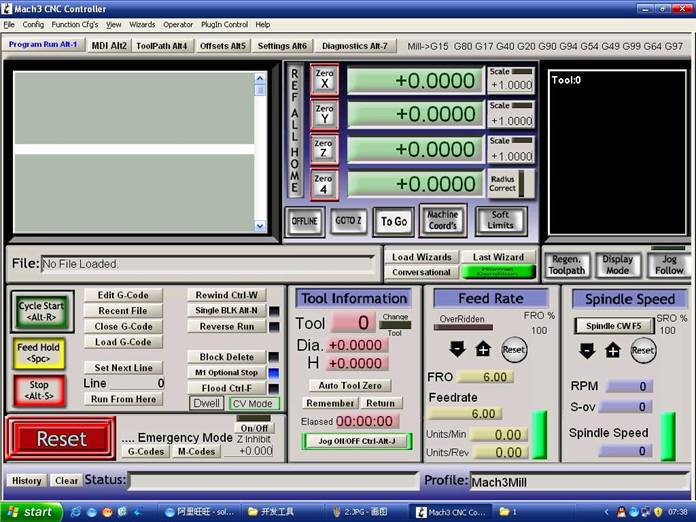
Task: Open the Diagnostics Alt-7 tab
Action: click(x=355, y=45)
